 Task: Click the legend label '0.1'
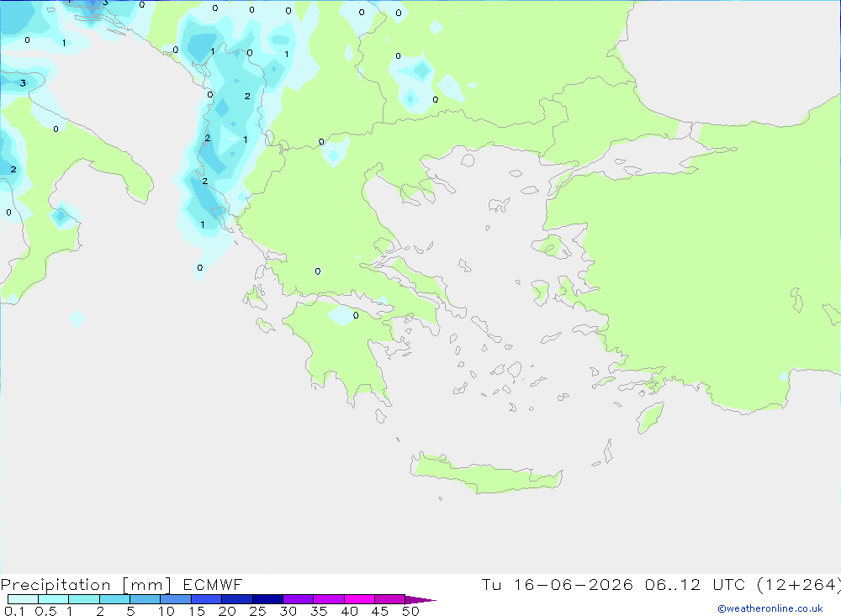14,611
